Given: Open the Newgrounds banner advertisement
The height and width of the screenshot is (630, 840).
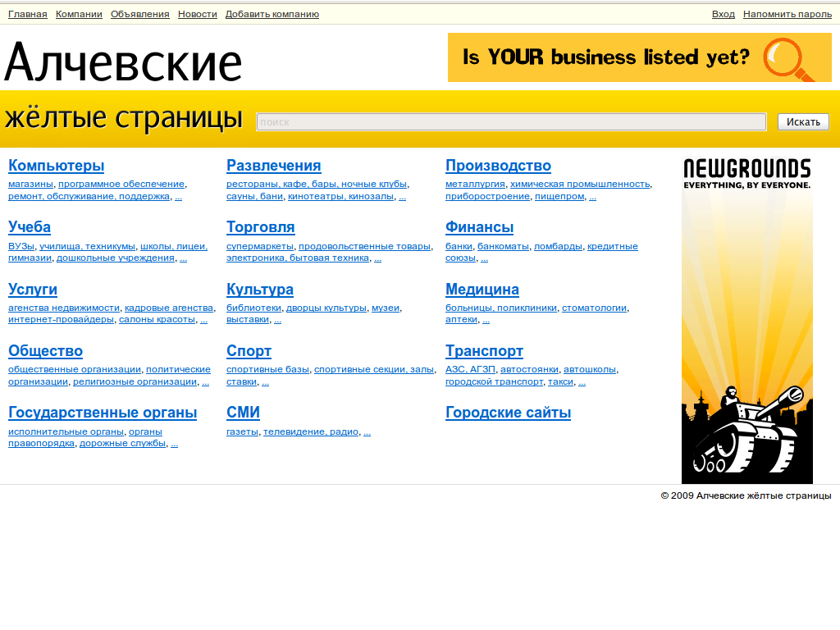Looking at the screenshot, I should click(x=746, y=320).
